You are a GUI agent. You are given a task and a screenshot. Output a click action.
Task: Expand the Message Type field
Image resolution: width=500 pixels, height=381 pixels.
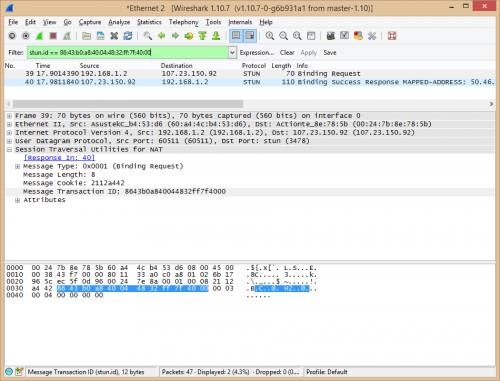click(17, 166)
